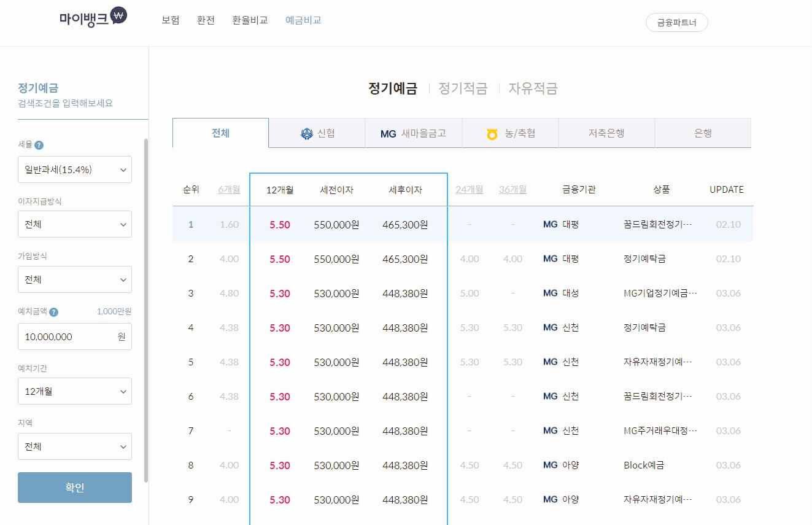Click the MG logo in 새마을금고 tab
This screenshot has width=812, height=525.
[x=389, y=133]
